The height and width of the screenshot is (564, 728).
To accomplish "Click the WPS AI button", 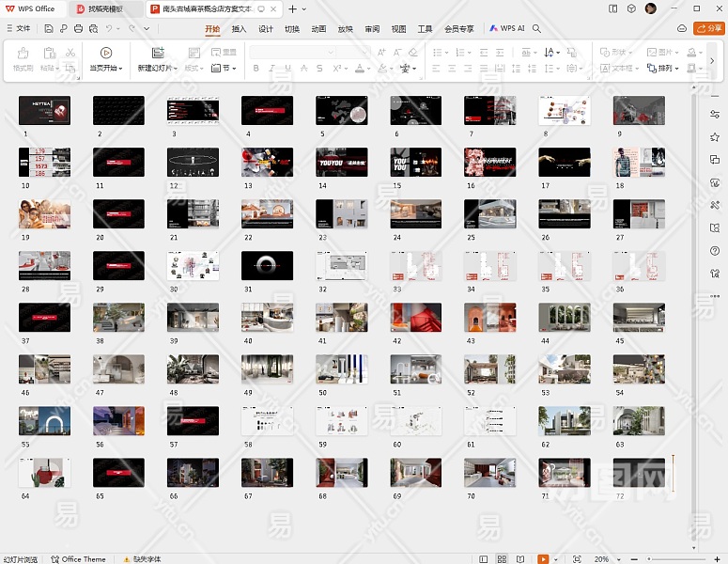I will pos(506,29).
